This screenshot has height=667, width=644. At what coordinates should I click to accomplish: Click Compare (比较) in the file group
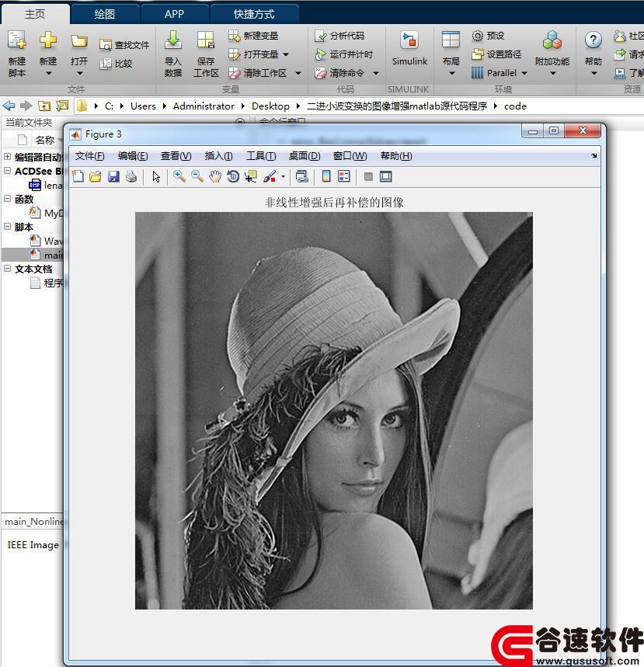click(x=116, y=64)
